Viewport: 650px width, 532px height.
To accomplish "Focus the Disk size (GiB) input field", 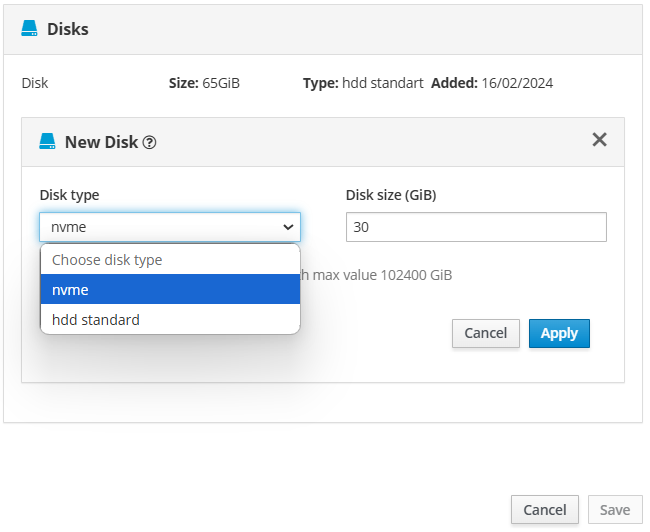I will pos(476,227).
